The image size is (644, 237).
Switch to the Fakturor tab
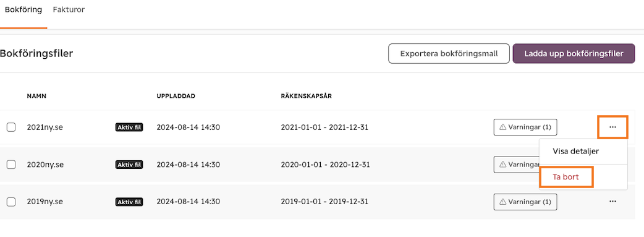point(69,9)
